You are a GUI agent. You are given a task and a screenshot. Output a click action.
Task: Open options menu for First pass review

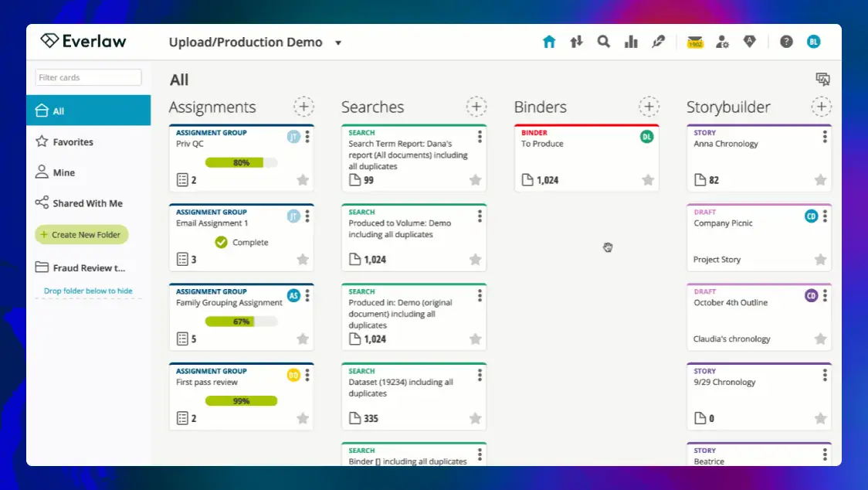pos(307,376)
